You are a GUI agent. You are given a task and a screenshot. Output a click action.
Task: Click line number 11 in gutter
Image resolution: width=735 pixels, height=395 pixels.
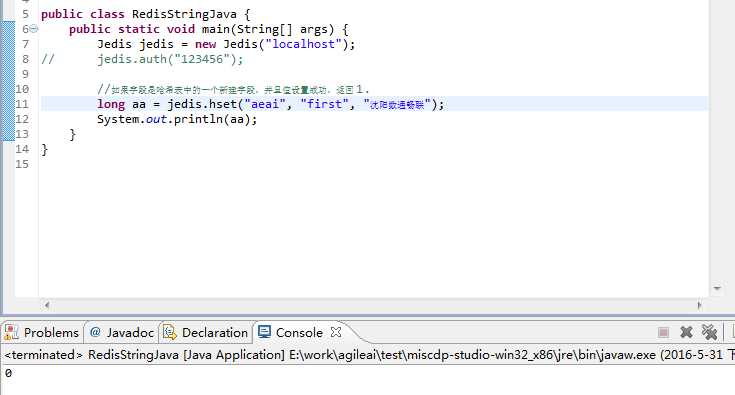[22, 104]
